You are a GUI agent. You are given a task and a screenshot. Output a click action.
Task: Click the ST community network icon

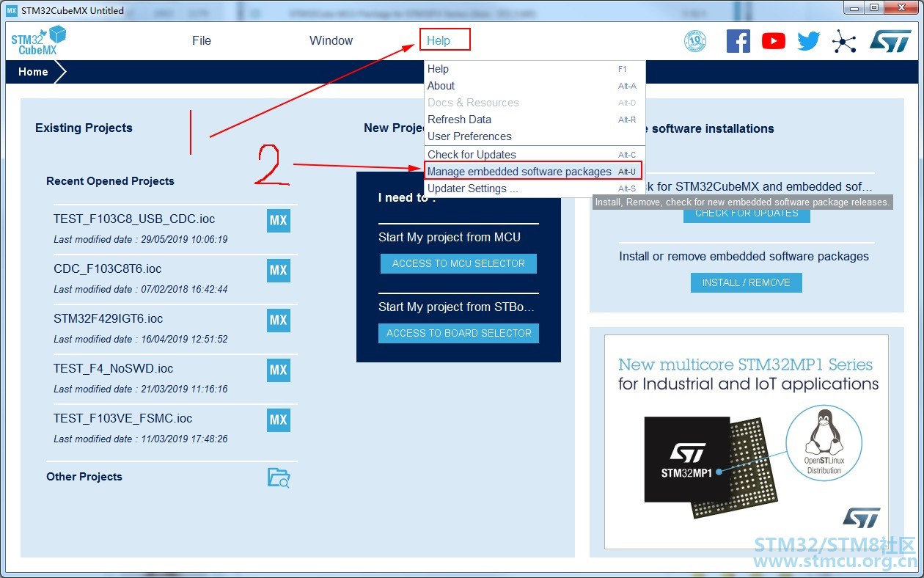[844, 41]
